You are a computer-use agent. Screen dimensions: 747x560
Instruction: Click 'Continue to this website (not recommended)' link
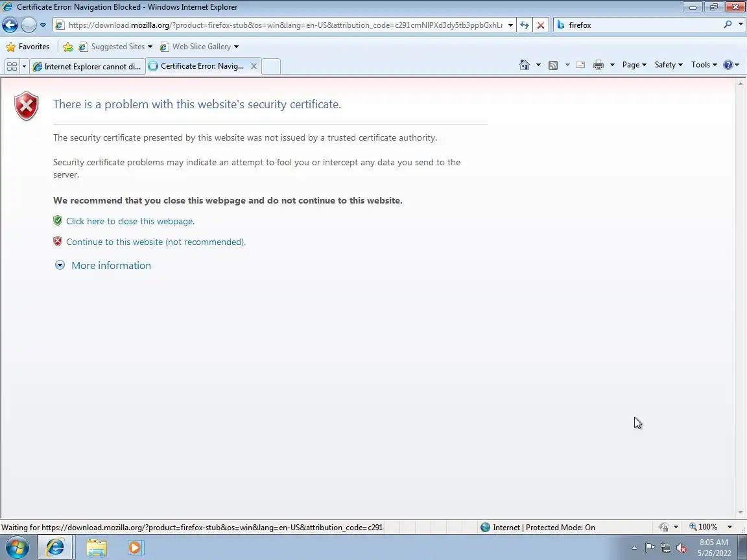pyautogui.click(x=156, y=242)
